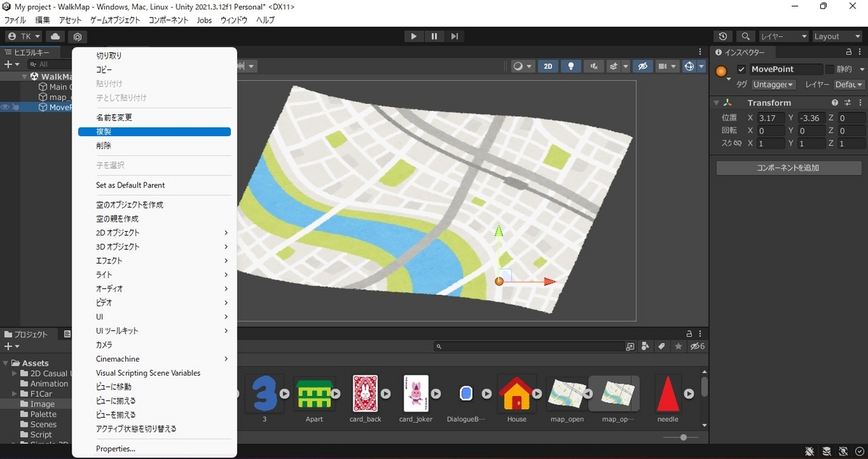Click the MovePoint name field in Inspector
Screen dimensions: 868x459
[786, 70]
